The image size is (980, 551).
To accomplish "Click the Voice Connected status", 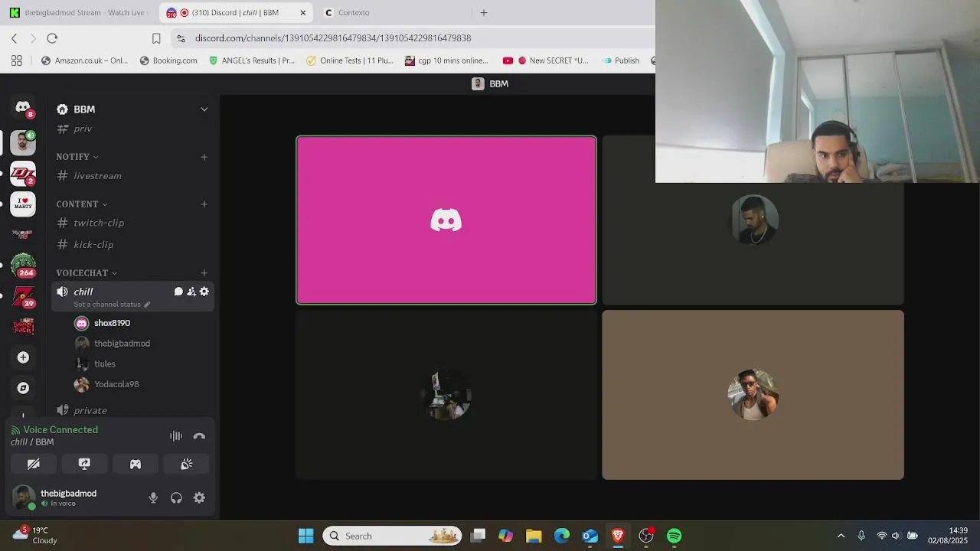I will click(60, 430).
